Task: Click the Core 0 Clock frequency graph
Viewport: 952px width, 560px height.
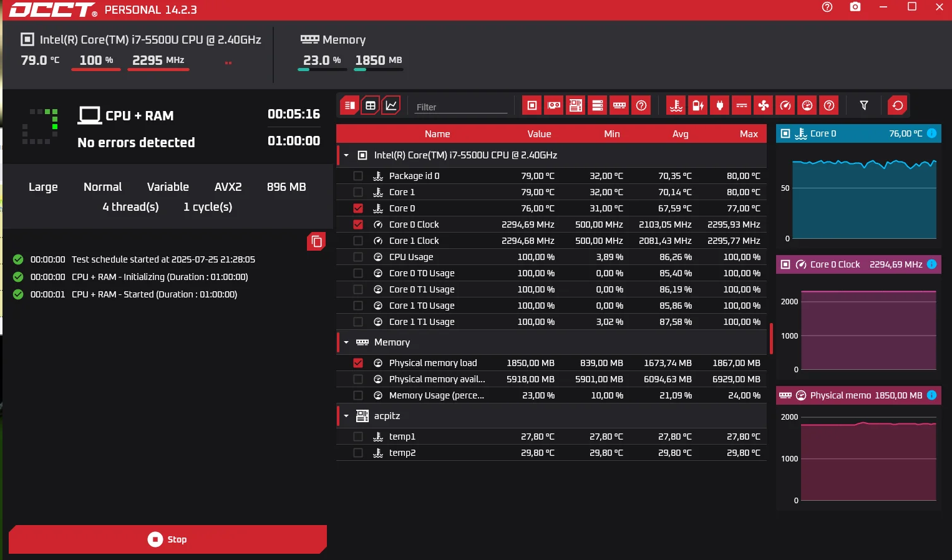Action: tap(858, 327)
